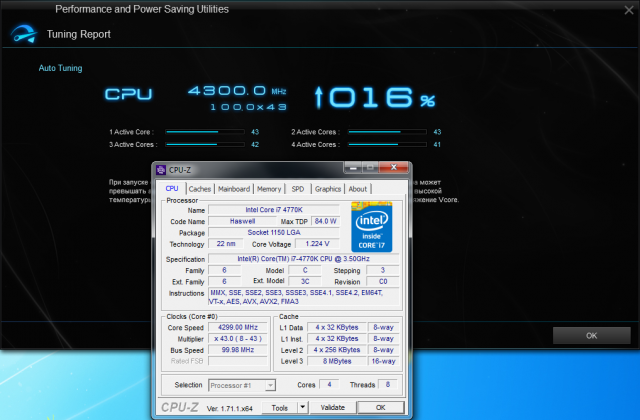The height and width of the screenshot is (420, 640).
Task: Click the L1 Data associativity '8-way' value
Action: (383, 327)
